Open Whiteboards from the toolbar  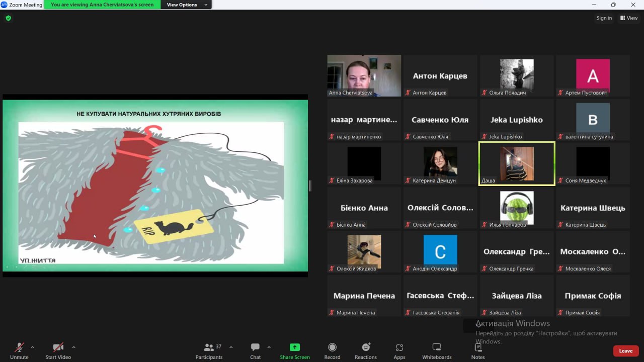click(437, 347)
